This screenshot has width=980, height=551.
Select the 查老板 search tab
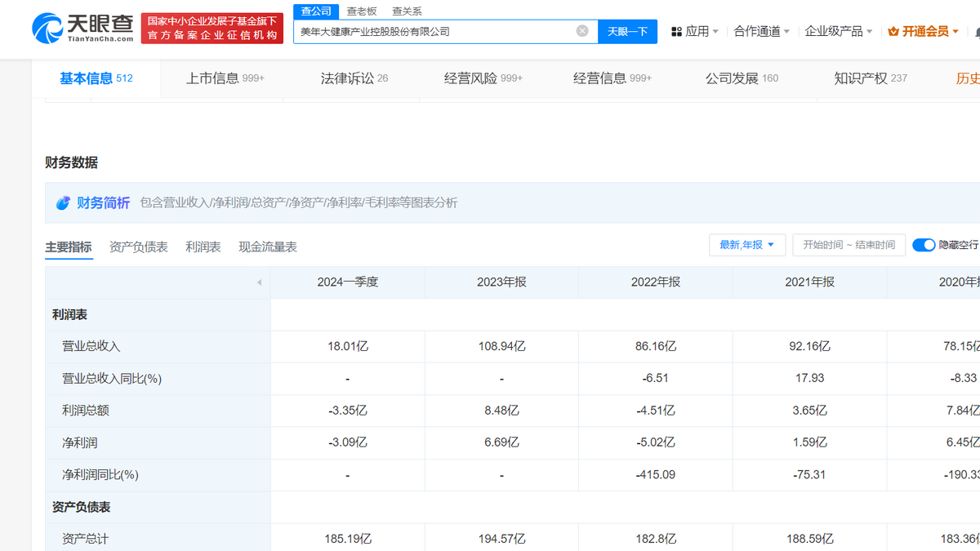[x=362, y=11]
